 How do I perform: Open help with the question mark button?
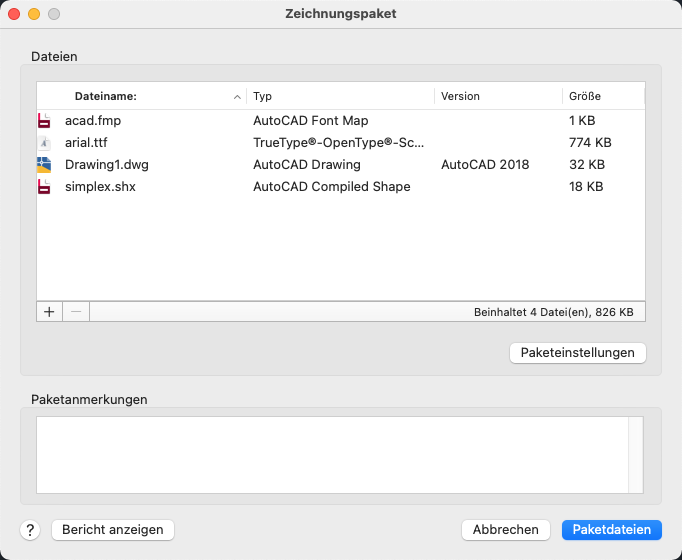click(30, 530)
